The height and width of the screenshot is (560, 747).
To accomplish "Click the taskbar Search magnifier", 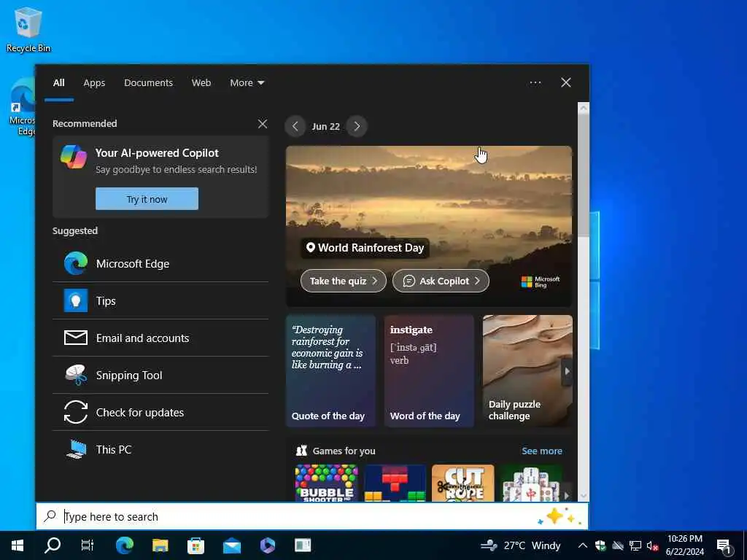I will click(x=53, y=545).
